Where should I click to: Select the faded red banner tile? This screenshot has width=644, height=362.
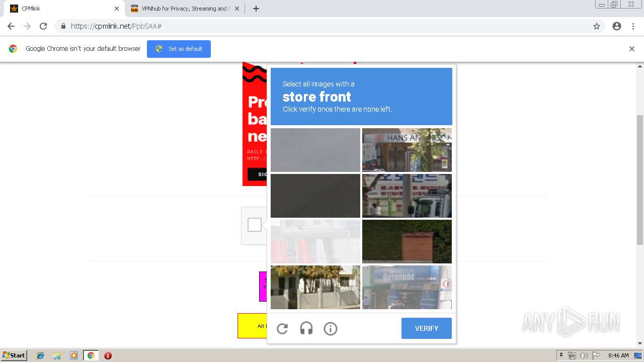(x=315, y=241)
